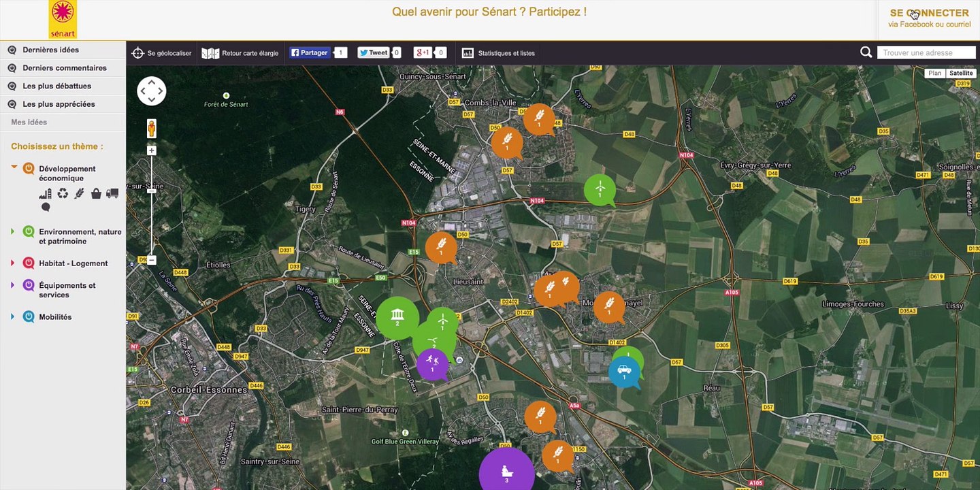Click the Google +1 count box
The image size is (980, 490).
point(440,52)
